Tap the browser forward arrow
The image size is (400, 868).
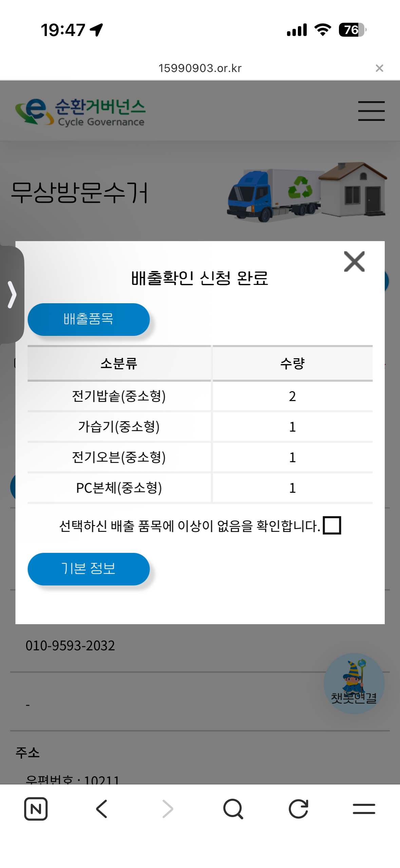coord(167,809)
